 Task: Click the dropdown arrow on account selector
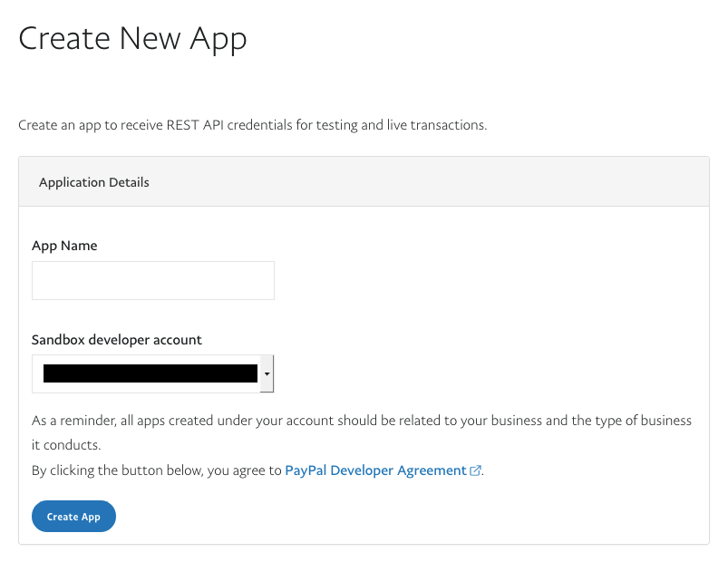(x=267, y=373)
